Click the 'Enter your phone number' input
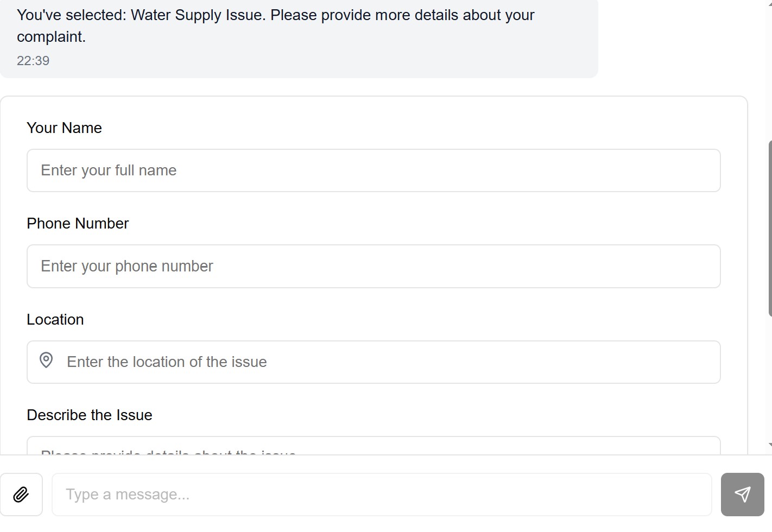The width and height of the screenshot is (772, 532). click(374, 266)
